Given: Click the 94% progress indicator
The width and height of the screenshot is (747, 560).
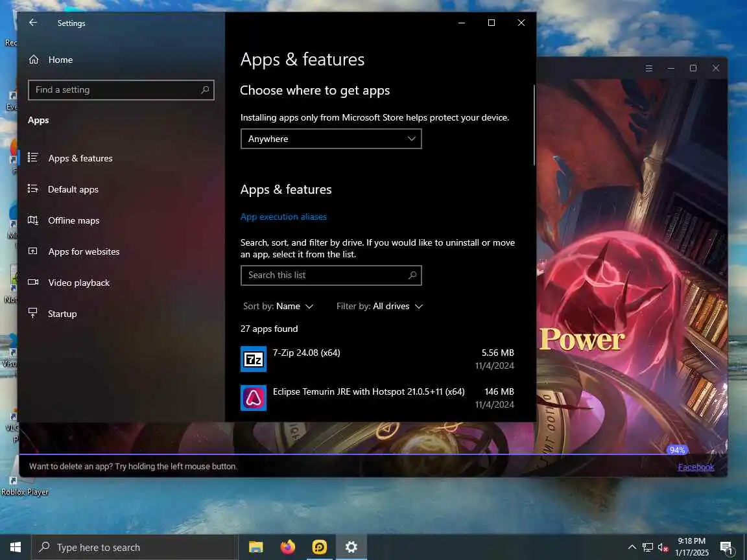Looking at the screenshot, I should pyautogui.click(x=677, y=450).
